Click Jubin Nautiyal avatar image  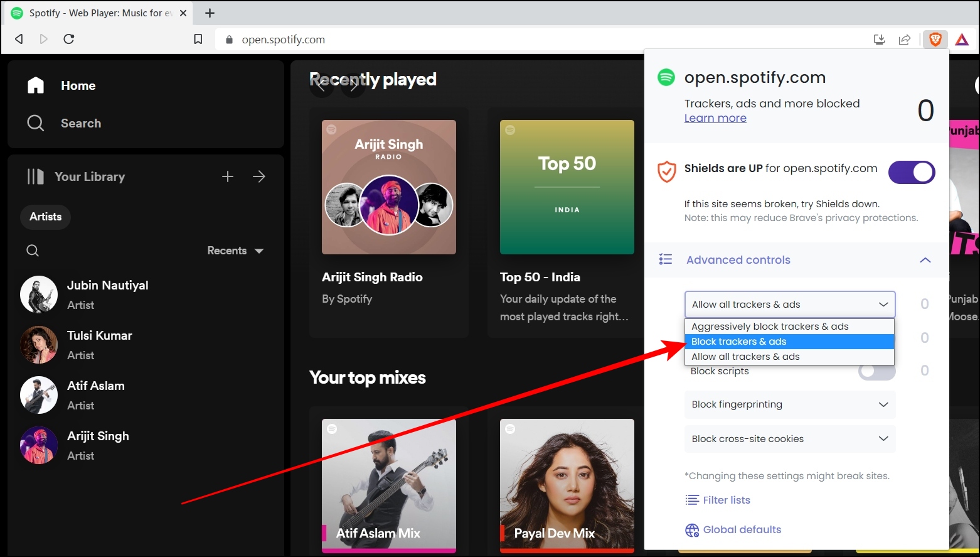tap(39, 295)
